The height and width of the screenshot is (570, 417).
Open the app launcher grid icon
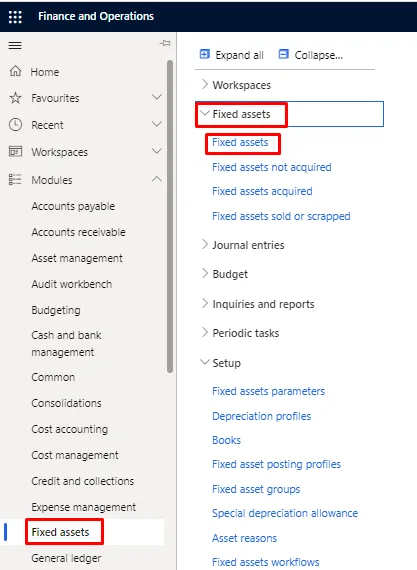pyautogui.click(x=15, y=17)
